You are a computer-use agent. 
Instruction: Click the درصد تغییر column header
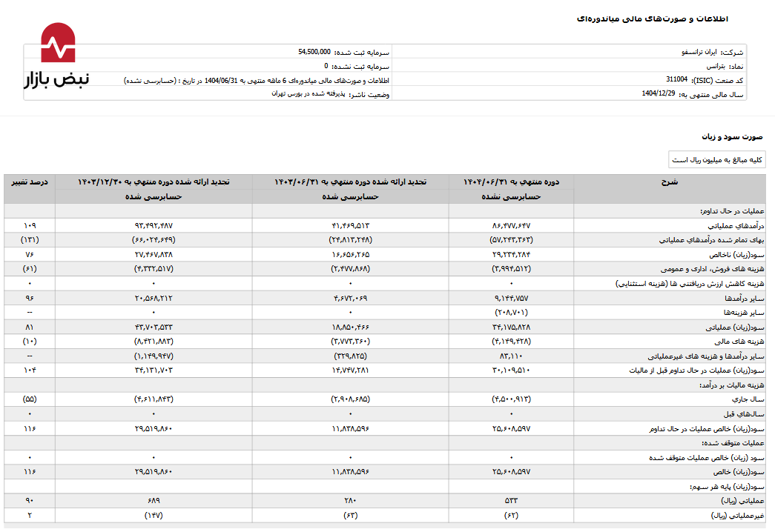29,182
